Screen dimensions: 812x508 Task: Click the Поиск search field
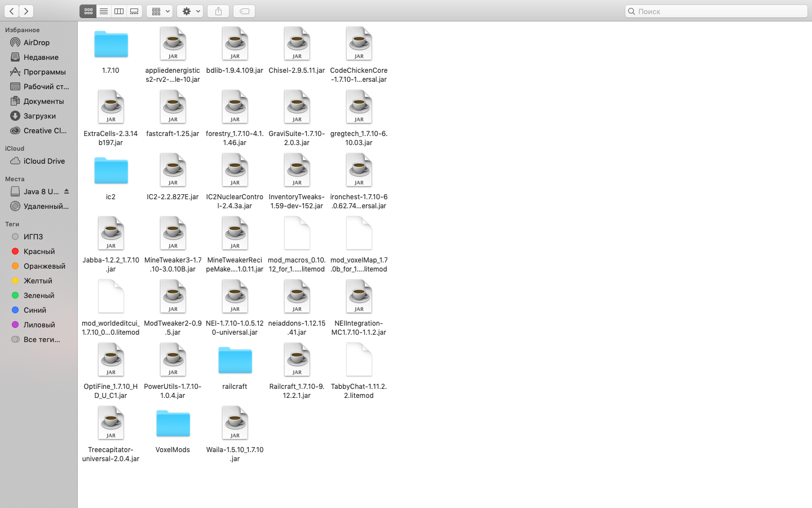point(716,11)
